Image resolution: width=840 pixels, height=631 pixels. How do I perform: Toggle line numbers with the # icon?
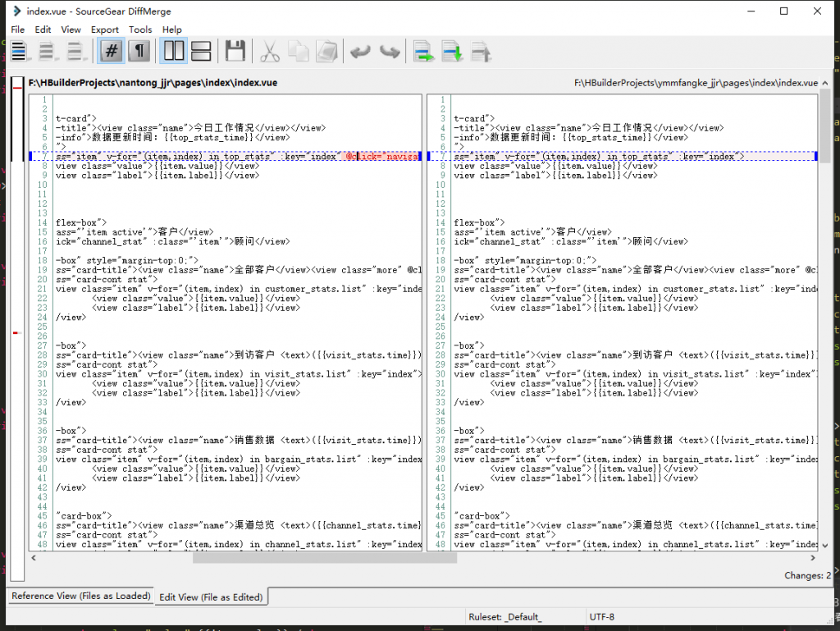pyautogui.click(x=111, y=52)
